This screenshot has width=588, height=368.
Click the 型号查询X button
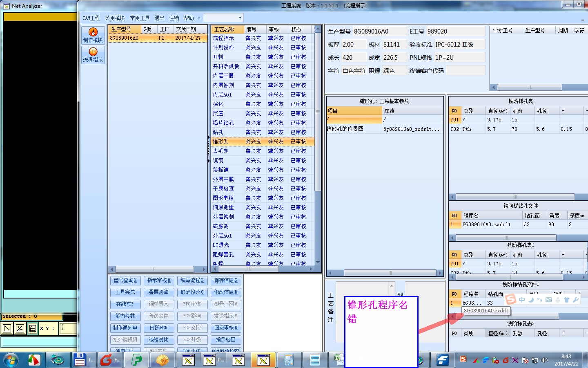click(x=125, y=280)
